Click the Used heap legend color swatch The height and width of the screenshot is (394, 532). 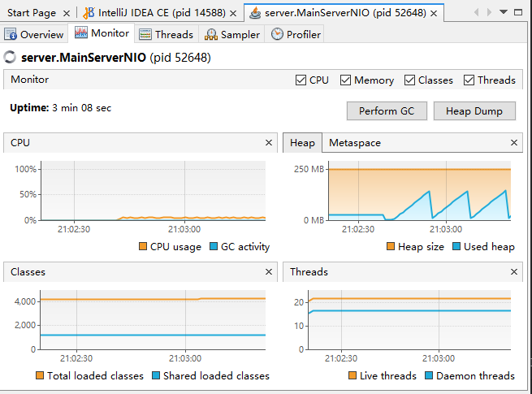click(x=456, y=247)
